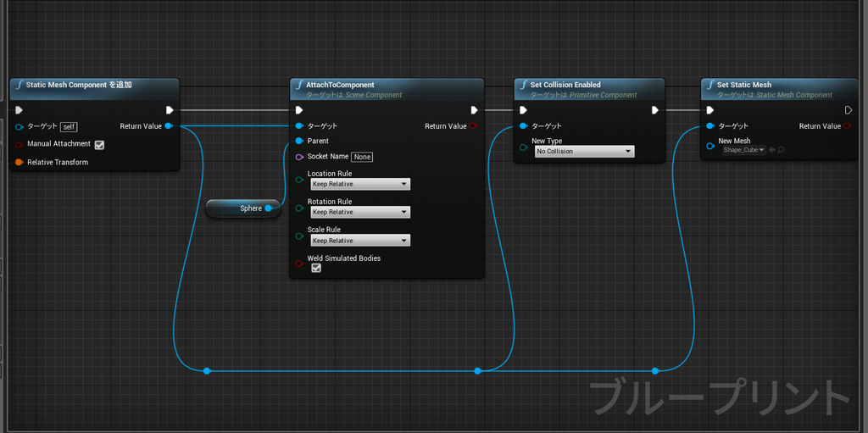Screen dimensions: 868x433
Task: Open the New Type No Collision dropdown
Action: click(x=585, y=151)
